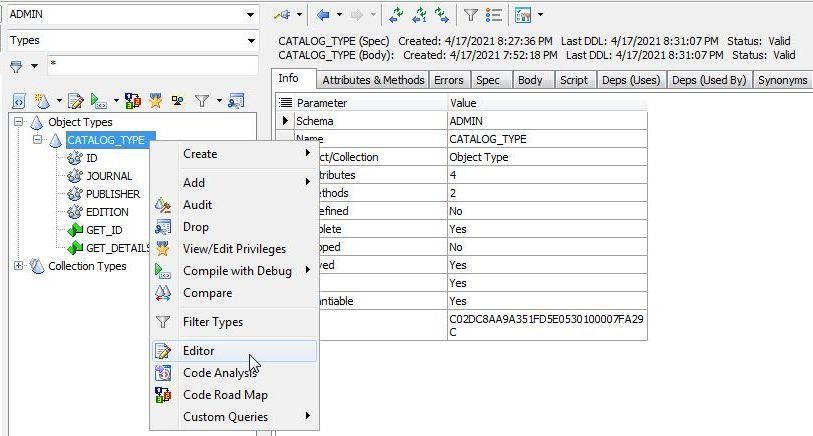The width and height of the screenshot is (813, 436).
Task: Choose Editor from the context menu
Action: pyautogui.click(x=198, y=351)
